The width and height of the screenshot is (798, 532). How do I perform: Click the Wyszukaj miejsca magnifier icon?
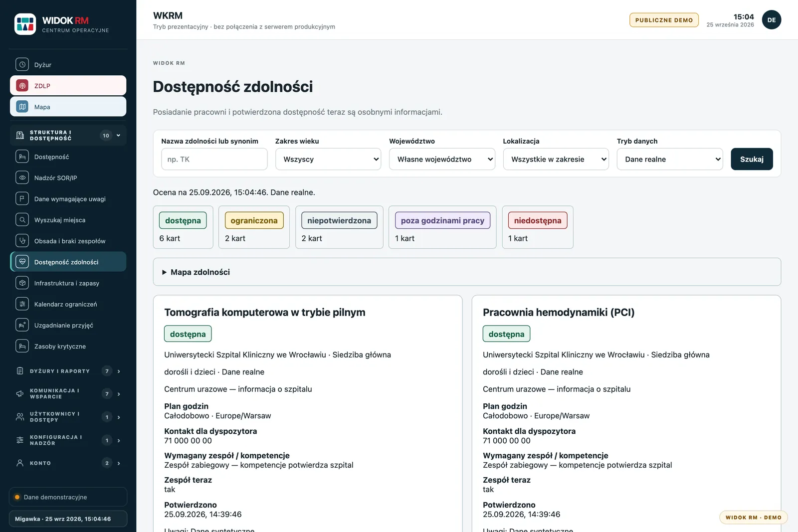22,220
